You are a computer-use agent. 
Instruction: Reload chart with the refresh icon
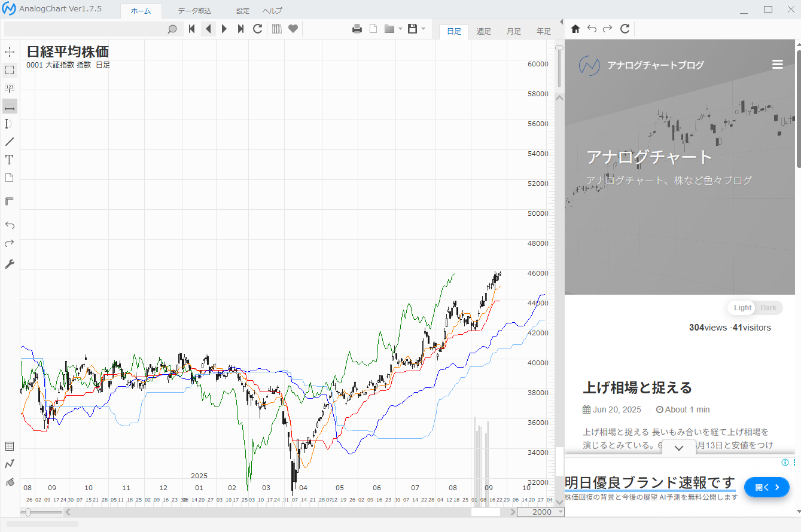click(x=258, y=29)
